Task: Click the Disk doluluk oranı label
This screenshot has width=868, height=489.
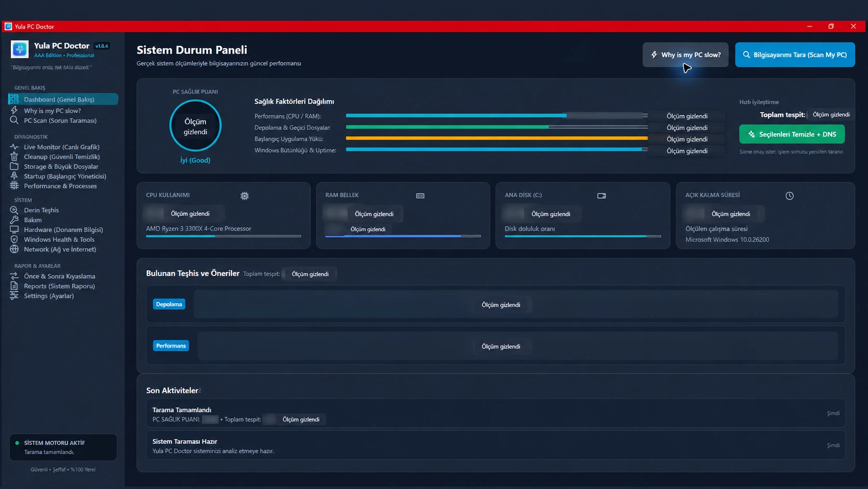Action: 530,229
